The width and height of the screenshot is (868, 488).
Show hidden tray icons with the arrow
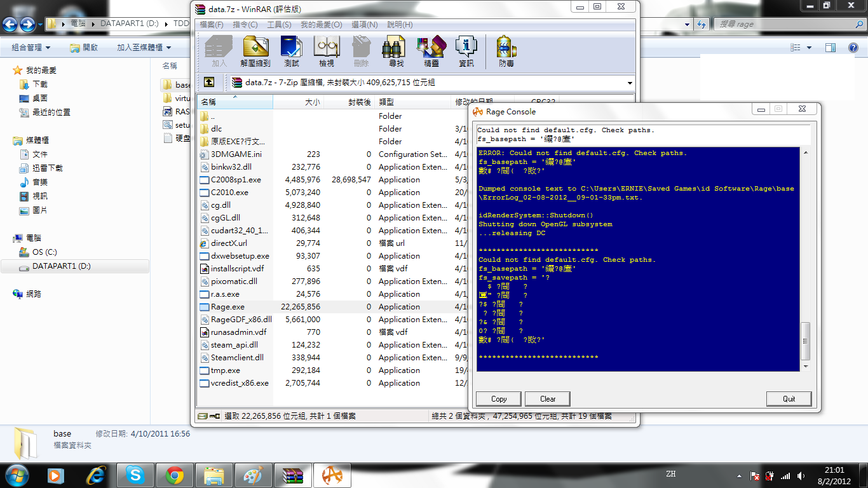coord(738,475)
